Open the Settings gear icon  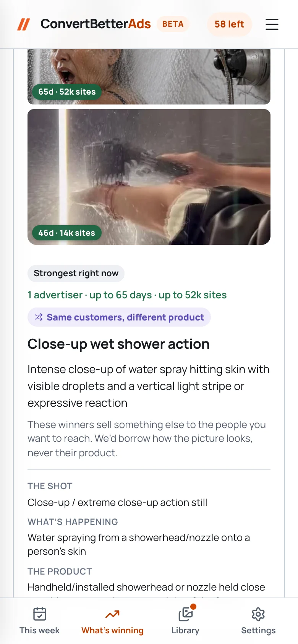pos(258,614)
